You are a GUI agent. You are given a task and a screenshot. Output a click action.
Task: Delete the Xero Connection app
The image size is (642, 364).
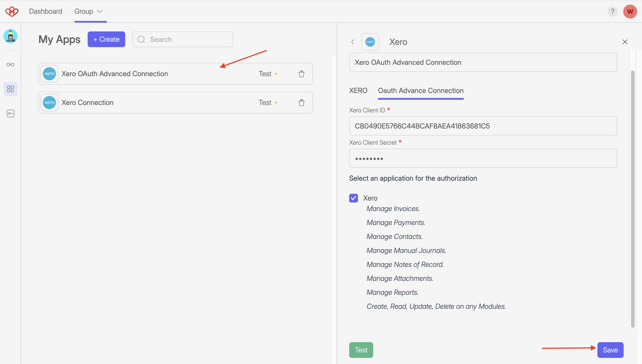point(301,103)
